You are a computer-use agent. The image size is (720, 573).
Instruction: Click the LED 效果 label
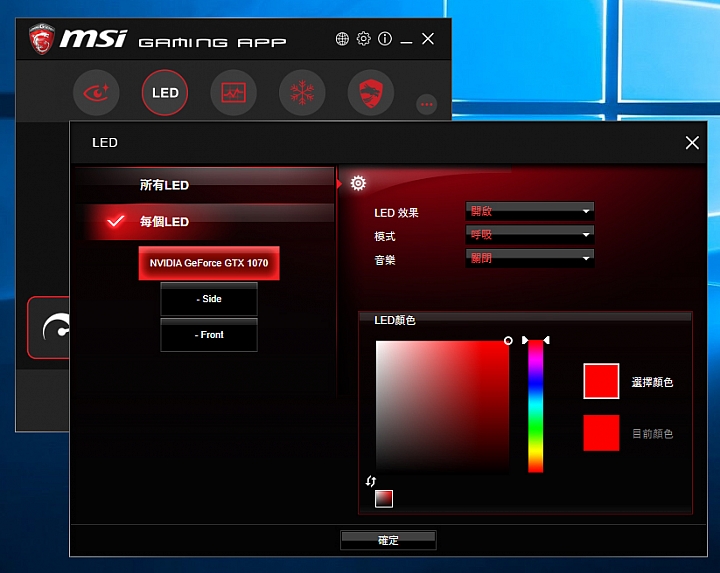pyautogui.click(x=396, y=213)
